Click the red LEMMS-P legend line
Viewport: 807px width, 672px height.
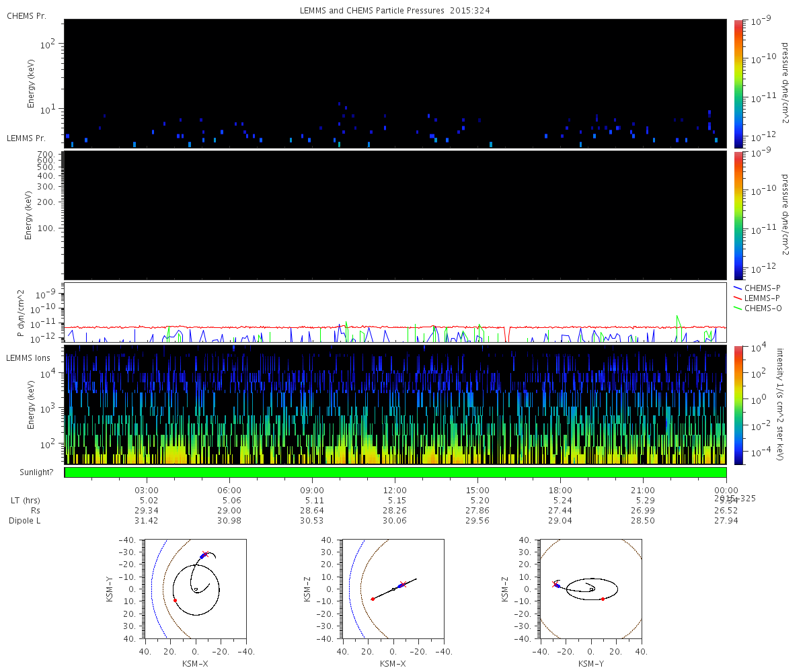pos(738,298)
